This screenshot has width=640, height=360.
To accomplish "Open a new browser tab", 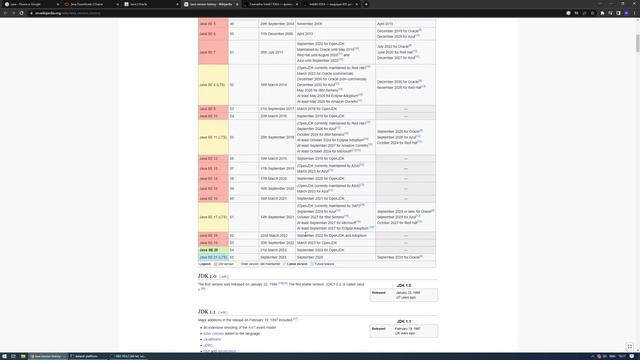I will pyautogui.click(x=366, y=4).
